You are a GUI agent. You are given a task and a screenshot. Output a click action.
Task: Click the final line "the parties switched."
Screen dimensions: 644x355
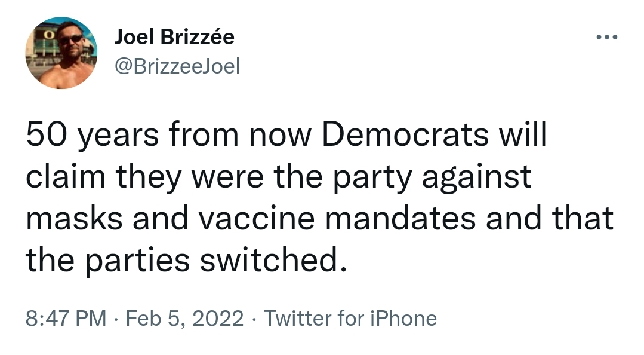186,260
